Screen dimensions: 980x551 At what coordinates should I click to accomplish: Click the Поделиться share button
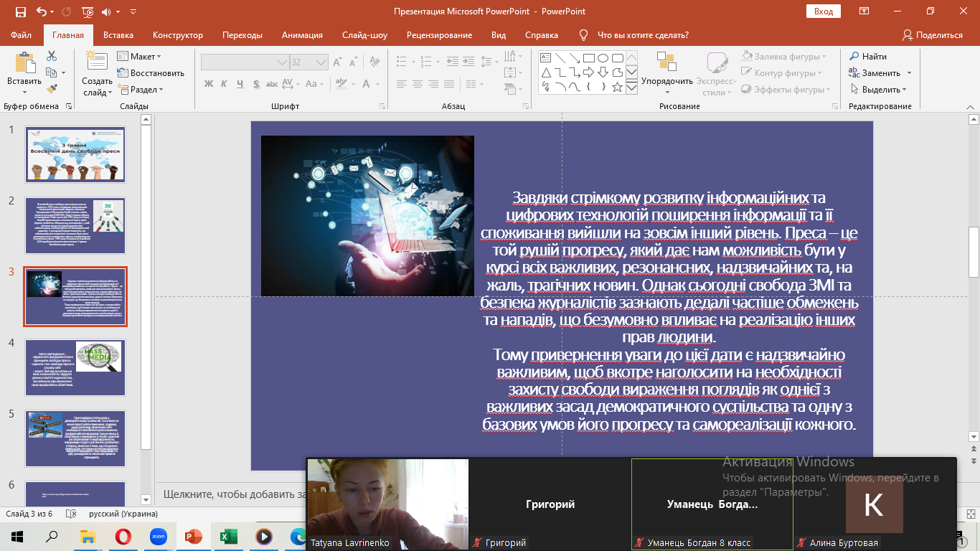tap(932, 34)
